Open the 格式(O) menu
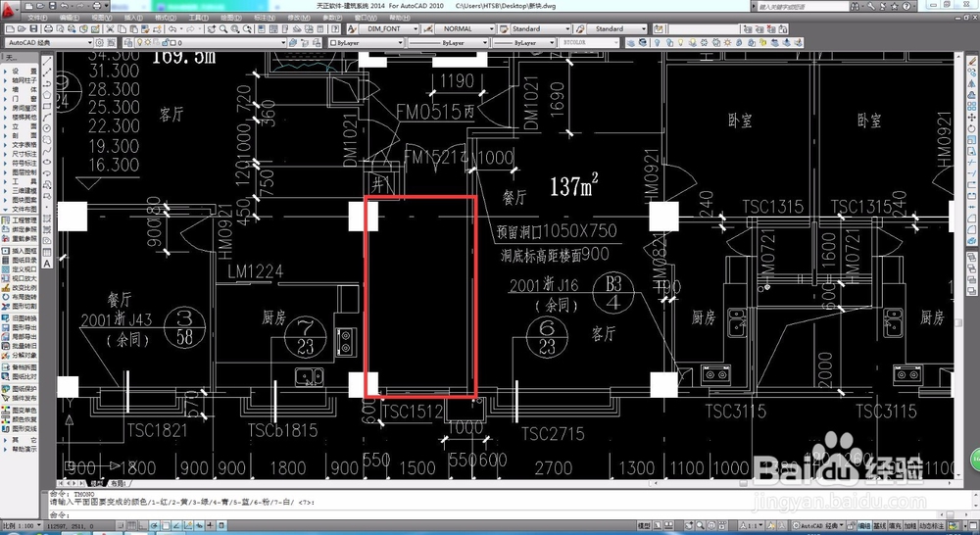Screen dimensions: 980x535 coord(166,18)
